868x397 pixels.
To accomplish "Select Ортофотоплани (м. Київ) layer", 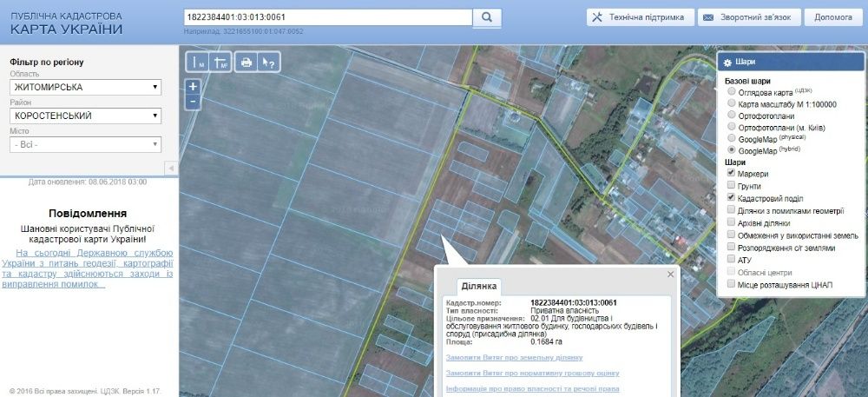I will pyautogui.click(x=732, y=128).
